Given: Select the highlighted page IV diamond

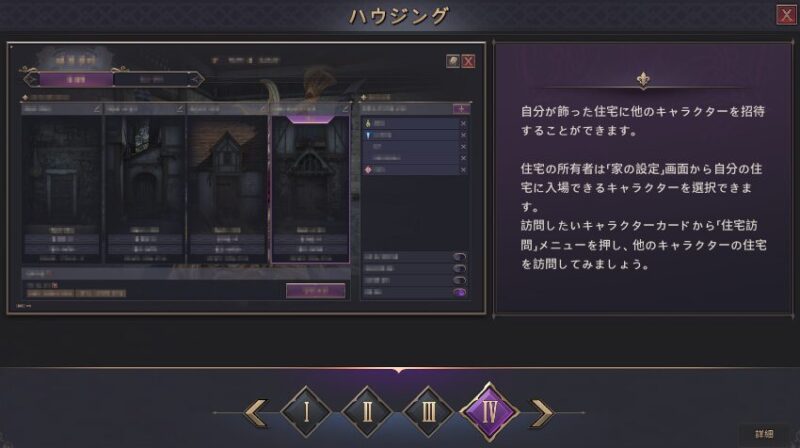Looking at the screenshot, I should point(490,412).
